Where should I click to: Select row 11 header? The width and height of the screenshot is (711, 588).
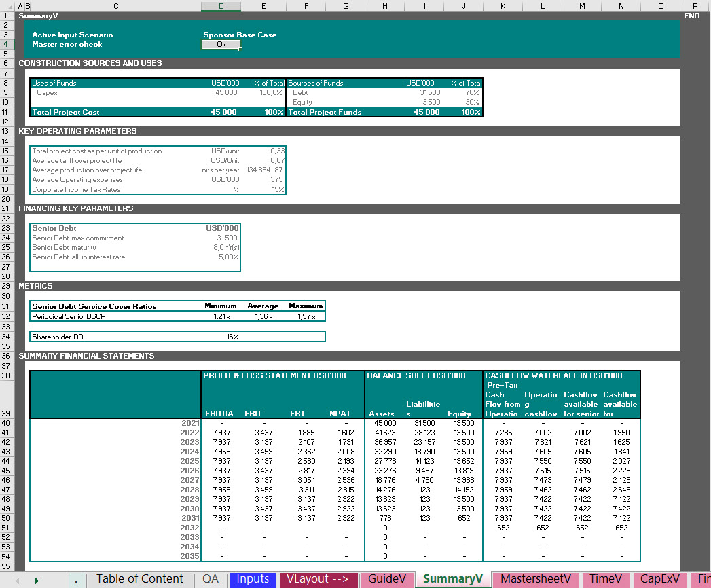coord(6,112)
